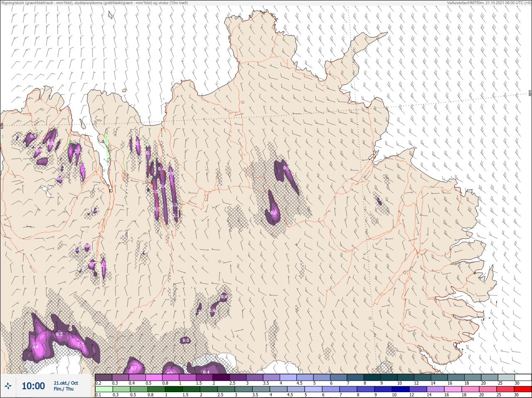Click the N99 grid label on the right edge
This screenshot has height=398, width=532.
point(530,93)
